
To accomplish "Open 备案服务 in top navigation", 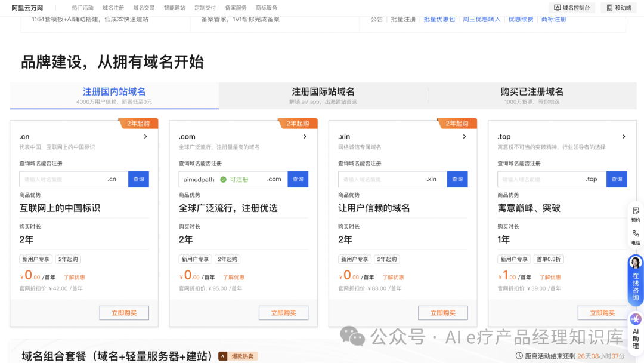I will click(236, 8).
